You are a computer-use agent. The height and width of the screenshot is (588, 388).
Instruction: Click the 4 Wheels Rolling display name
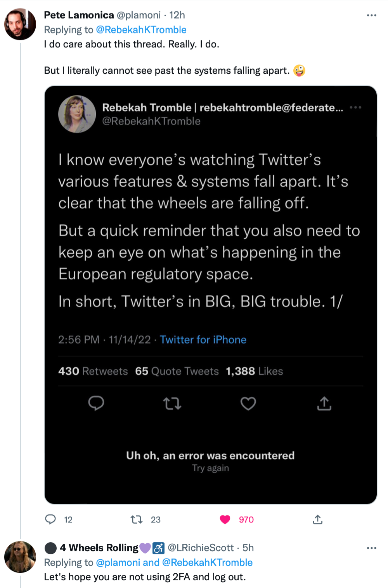pyautogui.click(x=99, y=548)
